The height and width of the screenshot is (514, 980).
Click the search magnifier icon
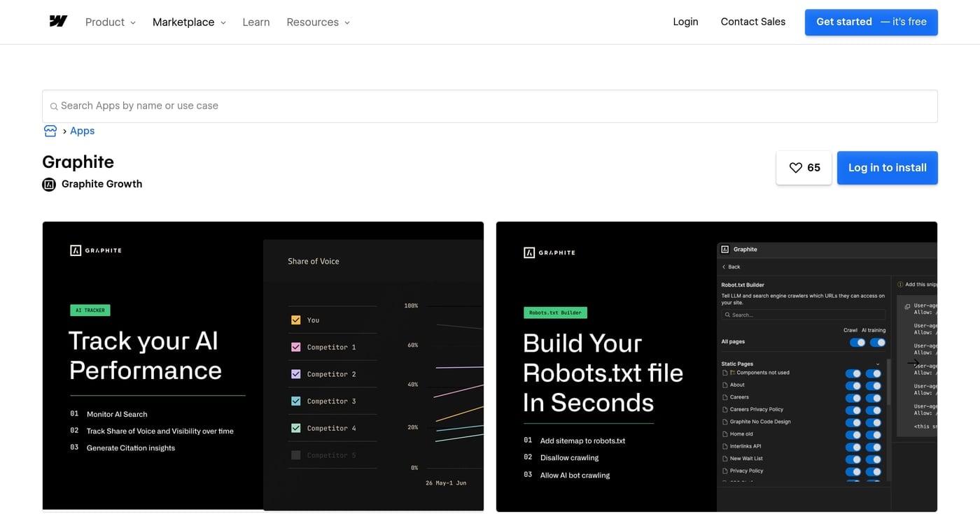click(x=54, y=106)
